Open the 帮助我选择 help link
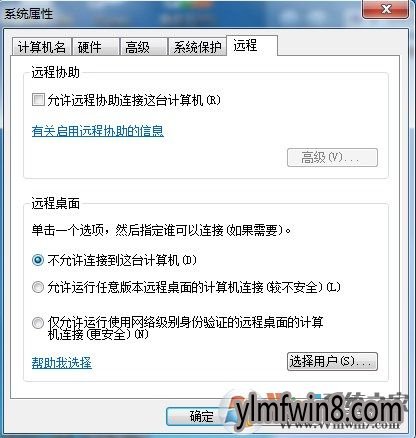This screenshot has height=438, width=416. coord(62,363)
